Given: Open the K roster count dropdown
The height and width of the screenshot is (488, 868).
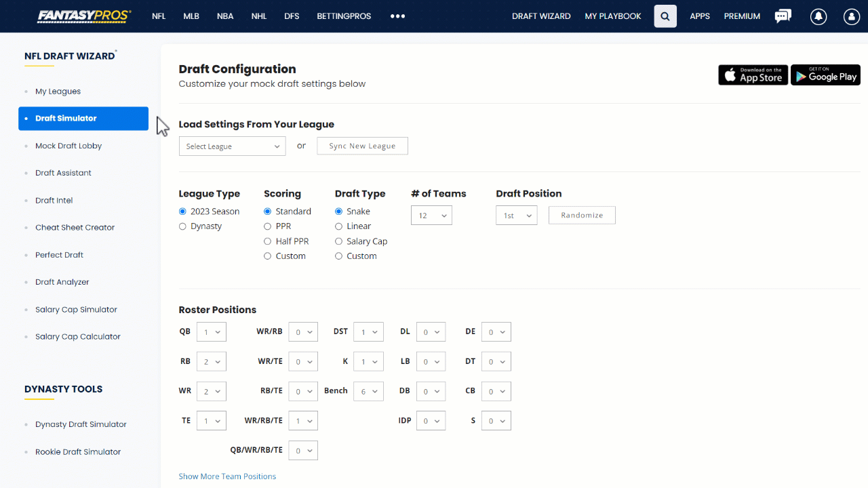Looking at the screenshot, I should click(x=368, y=362).
